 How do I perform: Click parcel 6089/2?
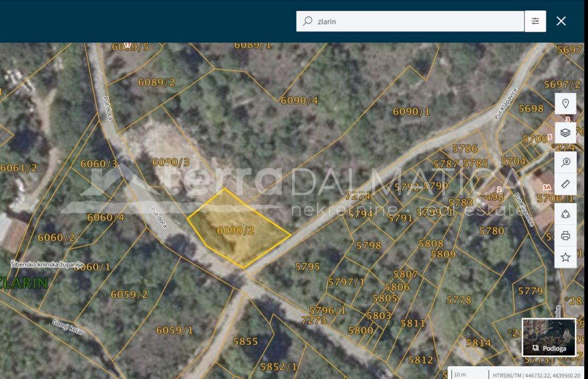tap(156, 83)
